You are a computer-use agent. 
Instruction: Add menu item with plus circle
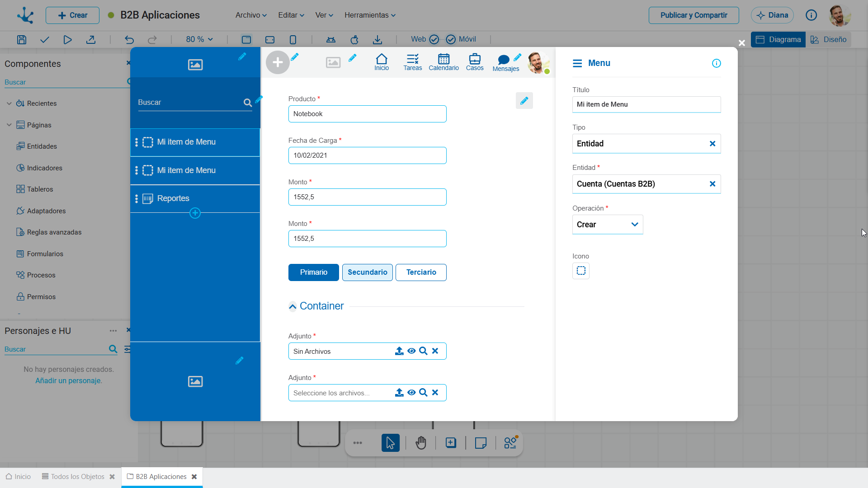[x=195, y=213]
